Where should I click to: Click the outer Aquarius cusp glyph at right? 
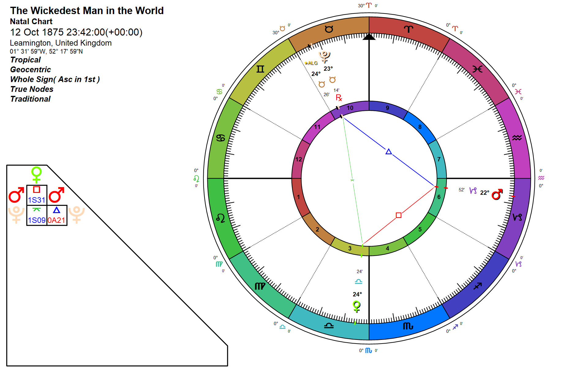[x=541, y=178]
